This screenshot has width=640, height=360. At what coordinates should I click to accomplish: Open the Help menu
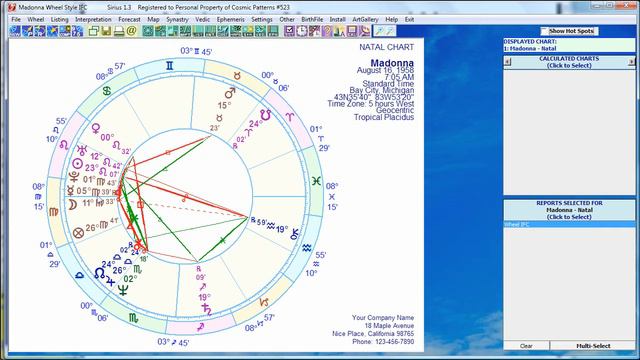click(391, 19)
